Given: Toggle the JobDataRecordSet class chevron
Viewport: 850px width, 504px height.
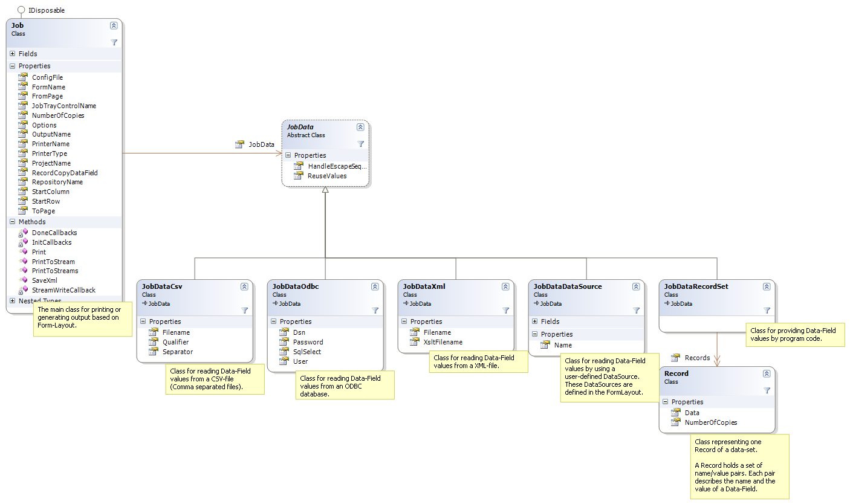Looking at the screenshot, I should point(767,286).
